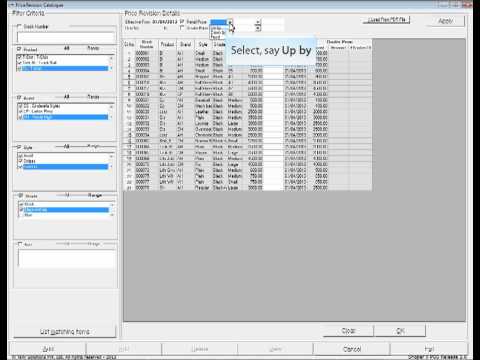Click the Product list scroll-up arrow
The width and height of the screenshot is (480, 360).
(x=111, y=58)
